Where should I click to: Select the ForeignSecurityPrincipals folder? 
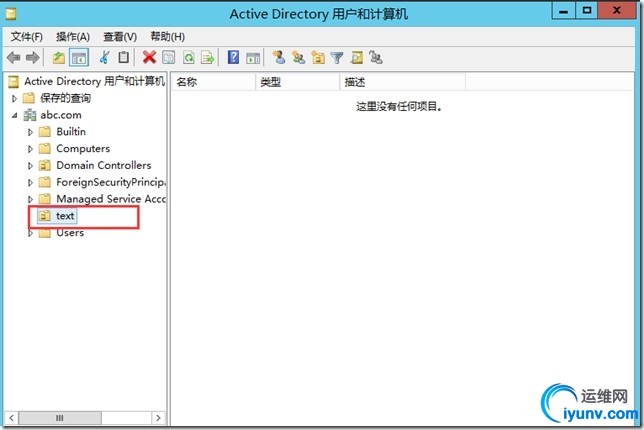pyautogui.click(x=110, y=182)
